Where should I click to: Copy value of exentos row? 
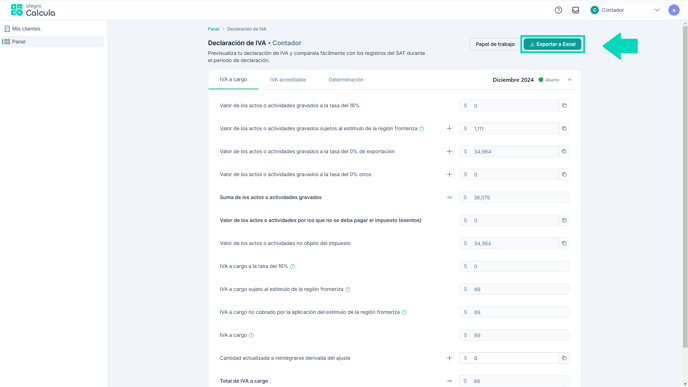pyautogui.click(x=564, y=220)
